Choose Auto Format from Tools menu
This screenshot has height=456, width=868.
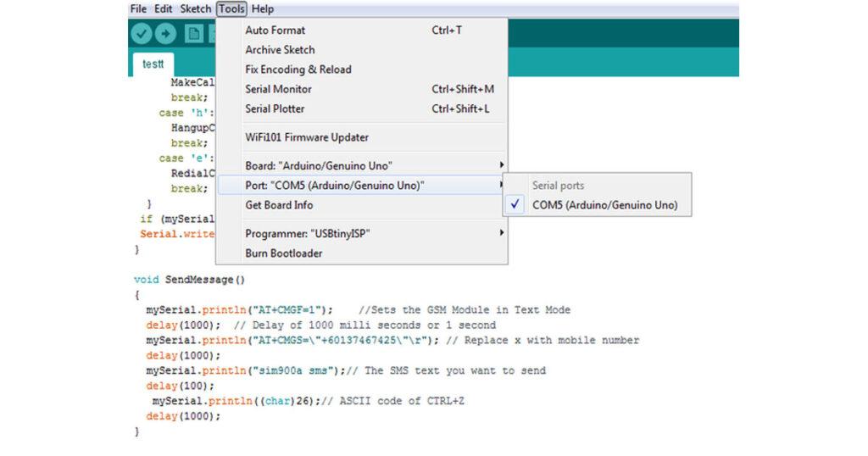point(275,31)
